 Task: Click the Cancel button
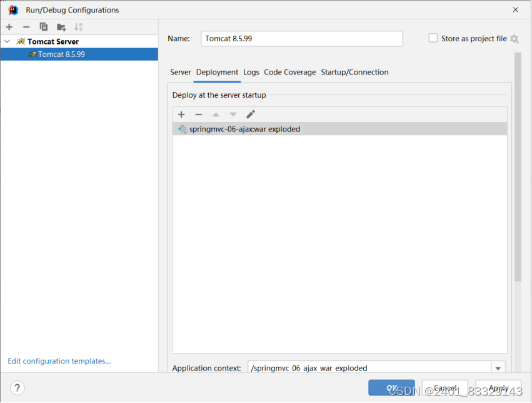[x=445, y=387]
